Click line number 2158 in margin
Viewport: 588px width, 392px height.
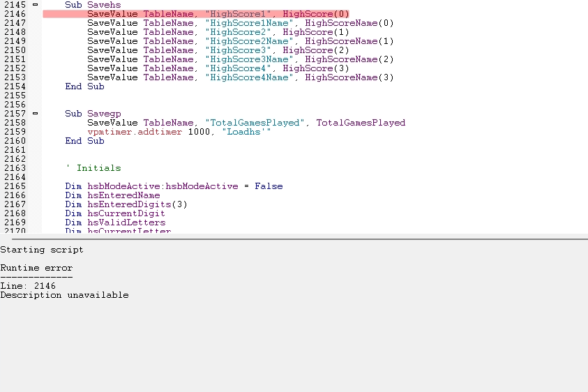point(15,123)
